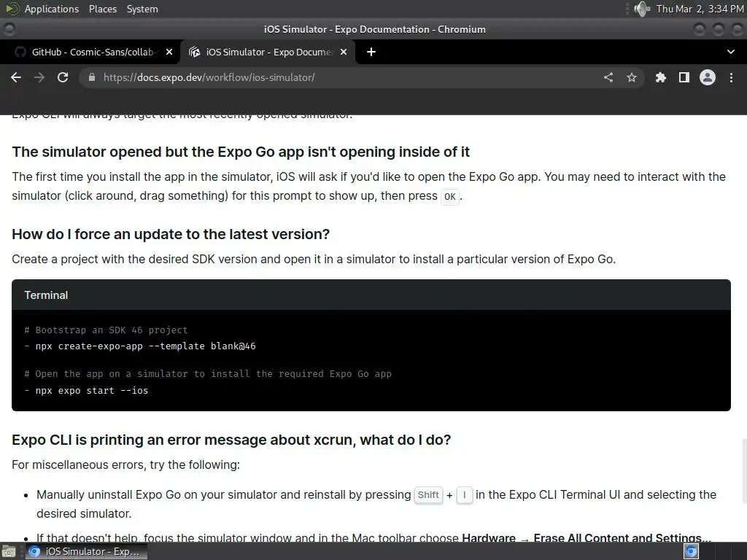The height and width of the screenshot is (560, 747).
Task: Open a new browser tab
Action: coord(371,52)
